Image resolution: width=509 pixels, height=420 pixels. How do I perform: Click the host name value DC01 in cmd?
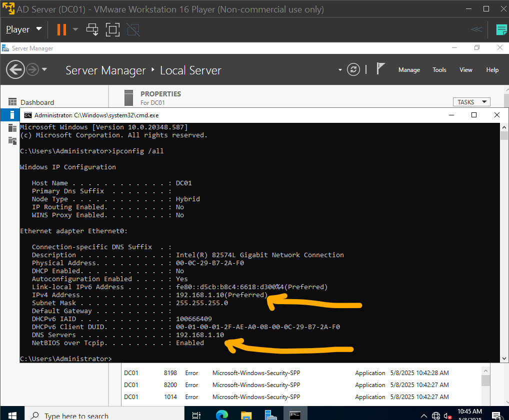pos(183,183)
